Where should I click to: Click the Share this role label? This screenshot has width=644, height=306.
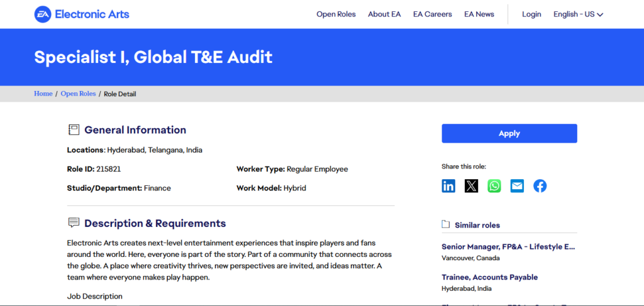click(464, 167)
